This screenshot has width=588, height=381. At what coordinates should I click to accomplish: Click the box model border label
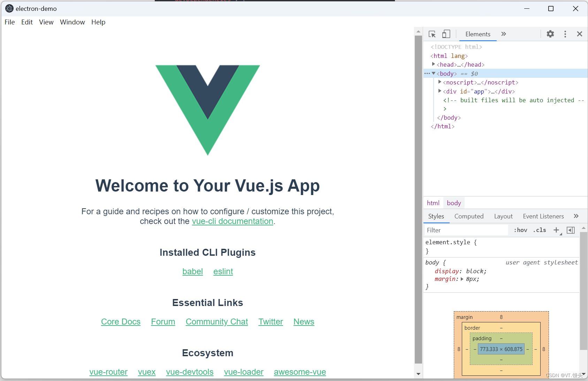coord(472,328)
